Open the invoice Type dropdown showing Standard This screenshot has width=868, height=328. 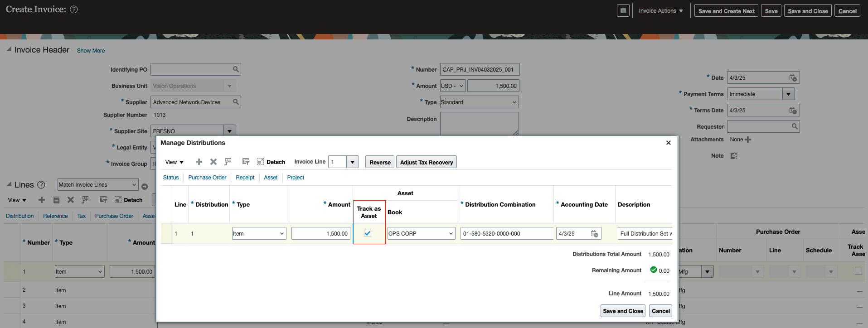(479, 102)
